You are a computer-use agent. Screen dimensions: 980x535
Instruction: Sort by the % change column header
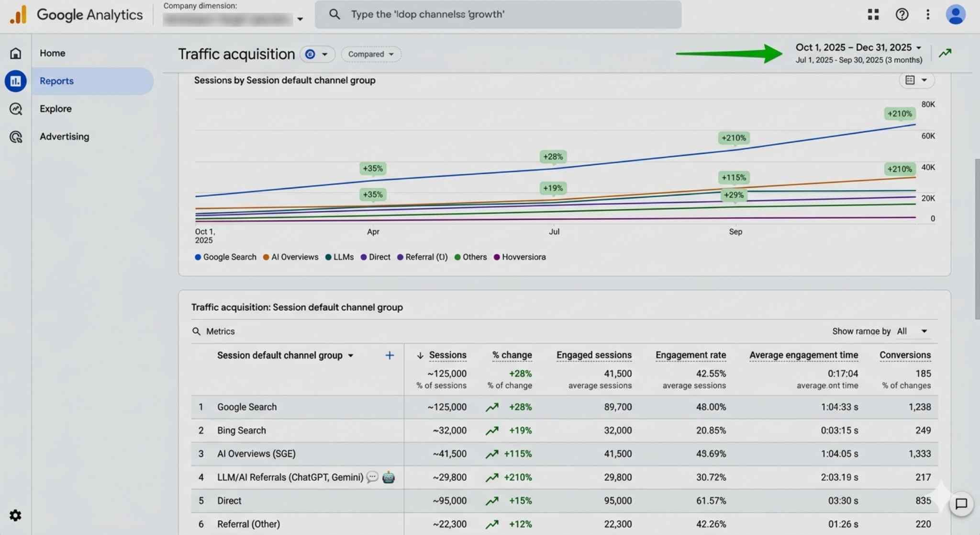point(512,355)
